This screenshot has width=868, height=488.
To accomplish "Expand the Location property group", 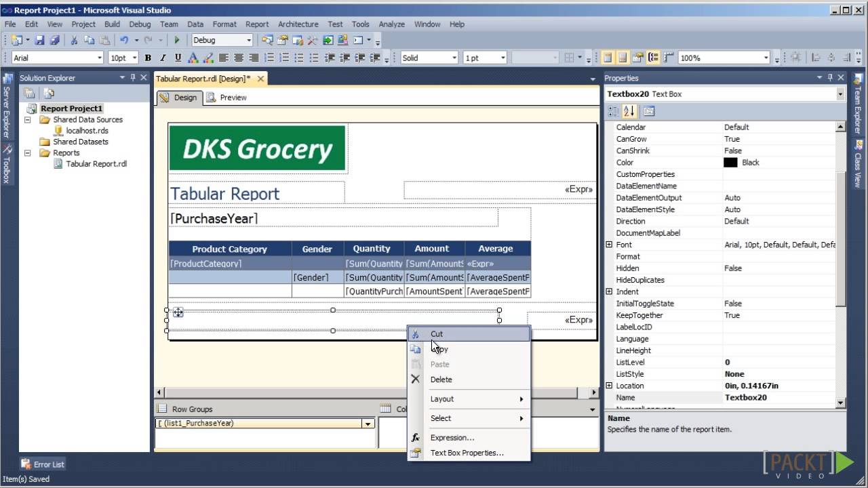I will (609, 386).
